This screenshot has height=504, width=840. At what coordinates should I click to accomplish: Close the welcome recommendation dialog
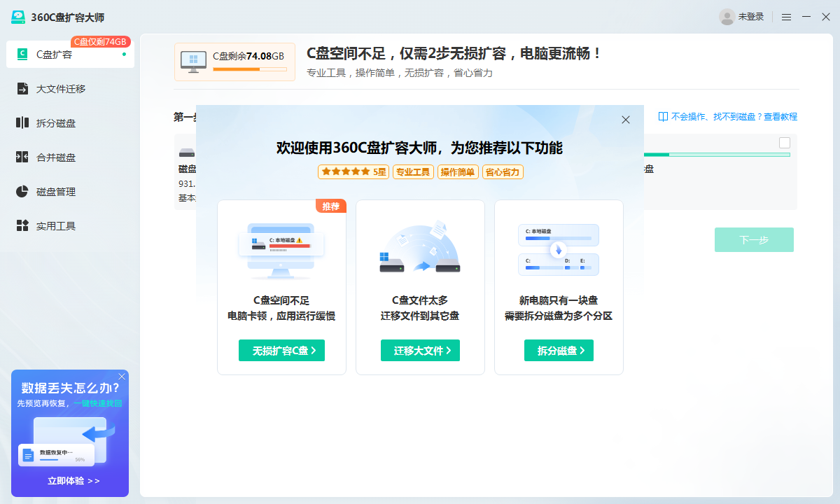click(x=626, y=120)
